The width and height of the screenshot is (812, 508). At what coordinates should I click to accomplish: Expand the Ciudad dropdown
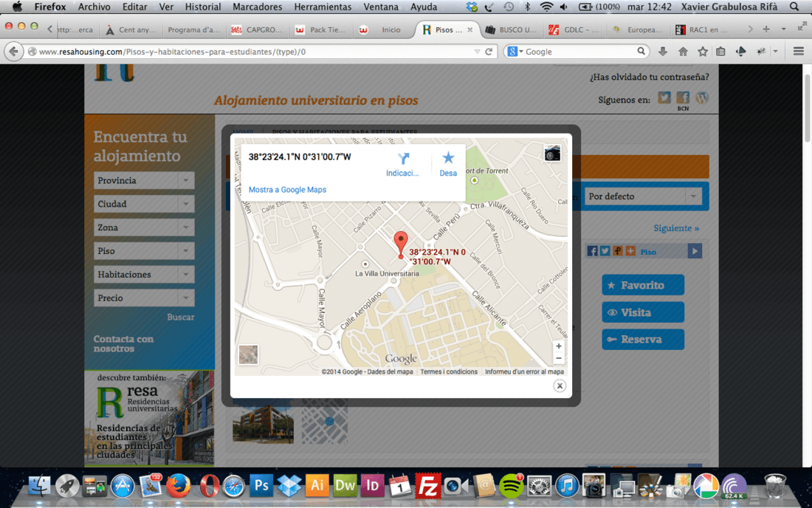pyautogui.click(x=144, y=204)
